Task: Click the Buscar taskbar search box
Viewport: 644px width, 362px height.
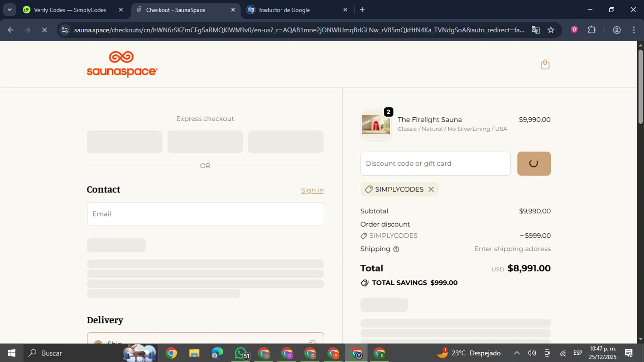Action: (x=91, y=353)
